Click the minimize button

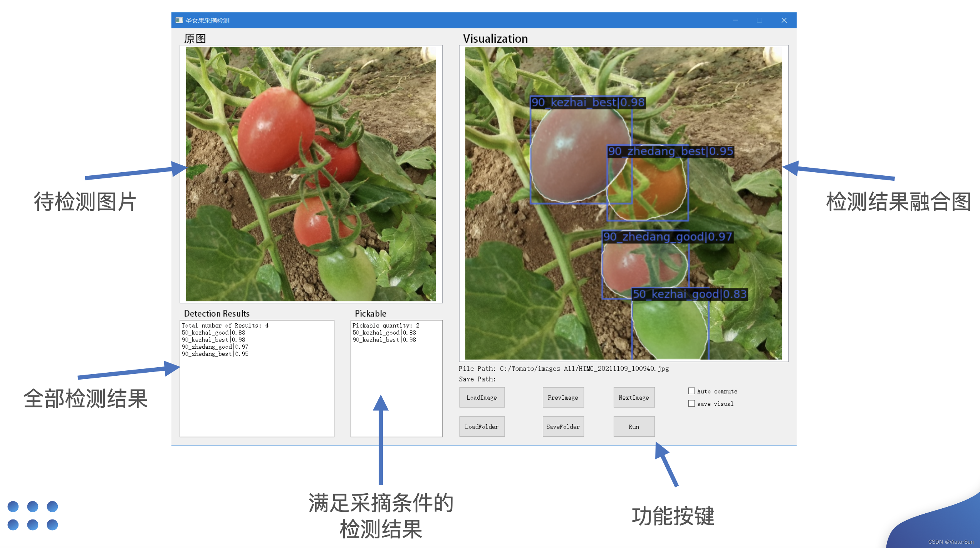pyautogui.click(x=735, y=20)
